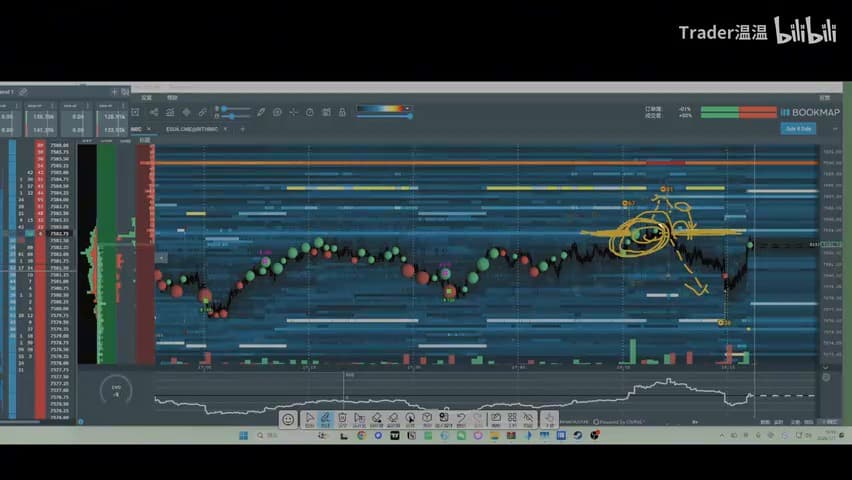Click the undo arrow in annotation bar

coord(461,419)
